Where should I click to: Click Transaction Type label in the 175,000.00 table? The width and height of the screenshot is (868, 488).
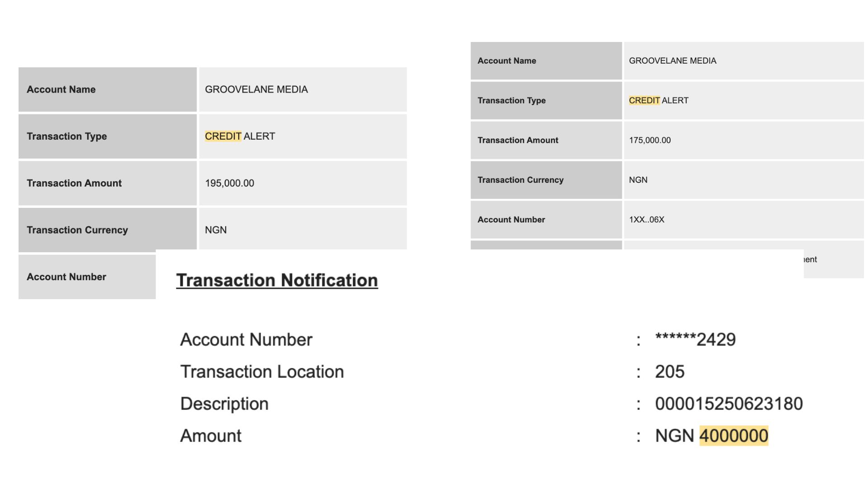click(x=512, y=100)
